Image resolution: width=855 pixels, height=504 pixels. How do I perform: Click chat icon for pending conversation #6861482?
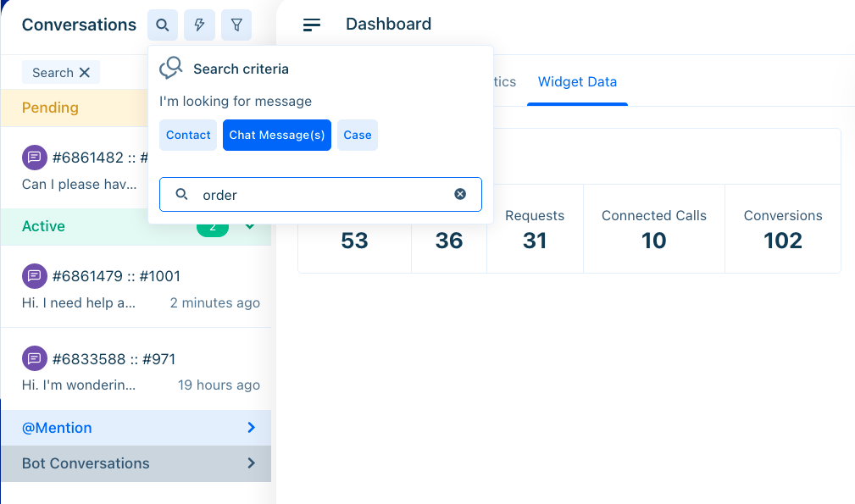coord(34,157)
